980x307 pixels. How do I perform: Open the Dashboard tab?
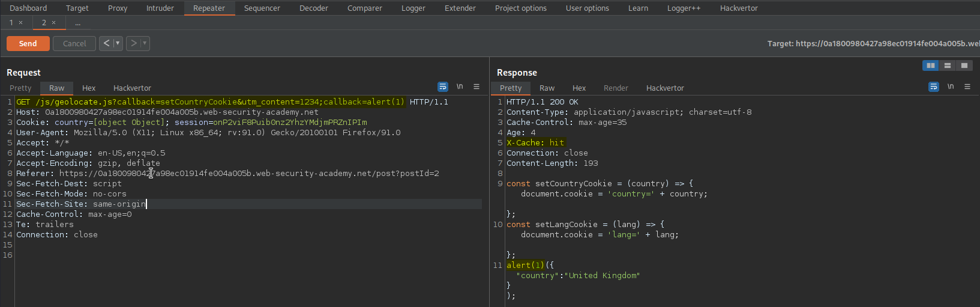click(28, 8)
